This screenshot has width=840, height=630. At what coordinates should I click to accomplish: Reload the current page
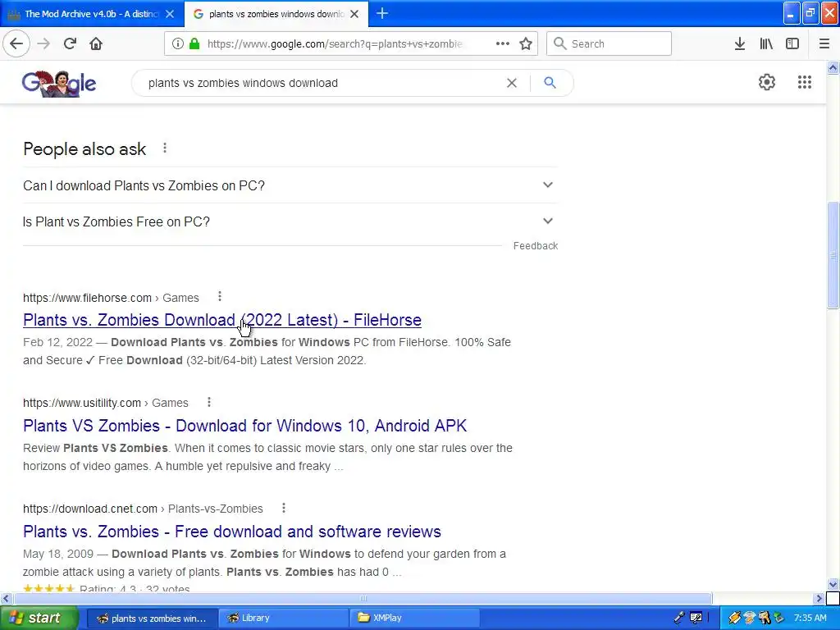(70, 43)
